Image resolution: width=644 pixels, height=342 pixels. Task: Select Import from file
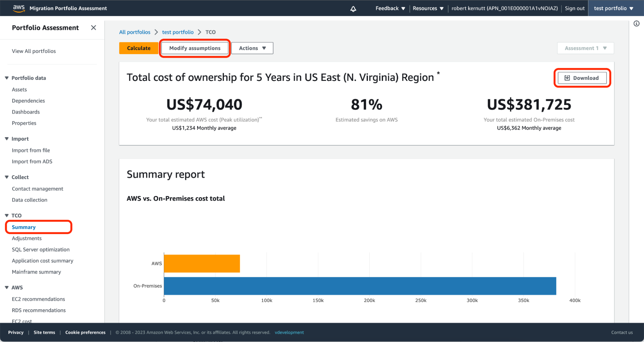tap(31, 151)
